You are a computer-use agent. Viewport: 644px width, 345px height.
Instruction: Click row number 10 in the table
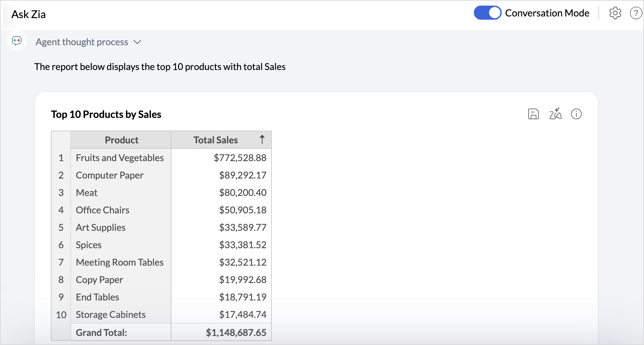point(61,315)
